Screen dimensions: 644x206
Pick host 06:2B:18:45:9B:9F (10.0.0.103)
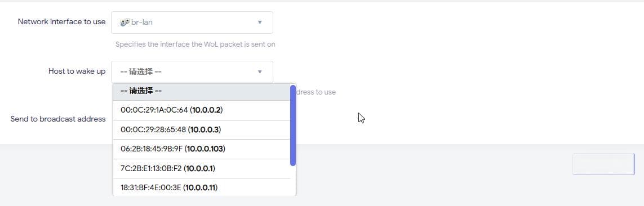[x=202, y=149]
